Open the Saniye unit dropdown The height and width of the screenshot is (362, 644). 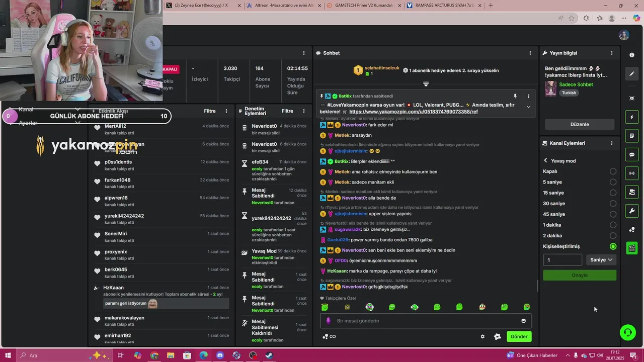pos(601,260)
